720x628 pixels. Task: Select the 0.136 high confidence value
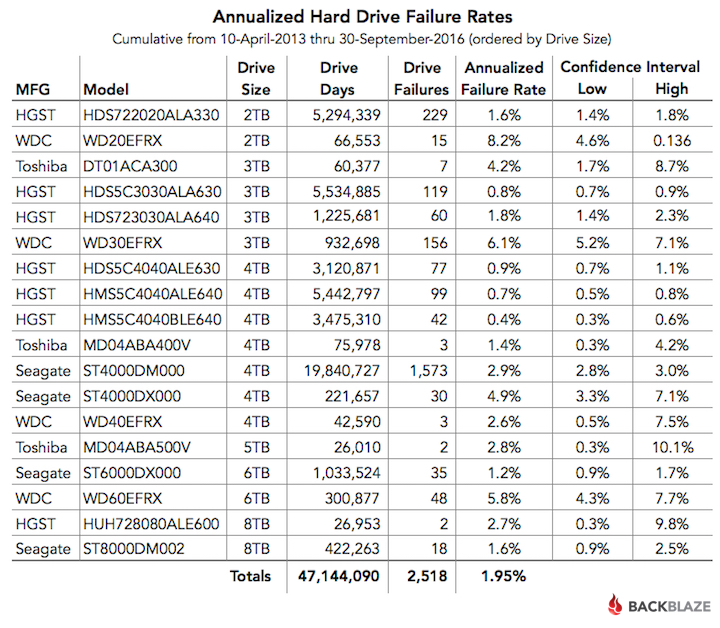pos(672,140)
